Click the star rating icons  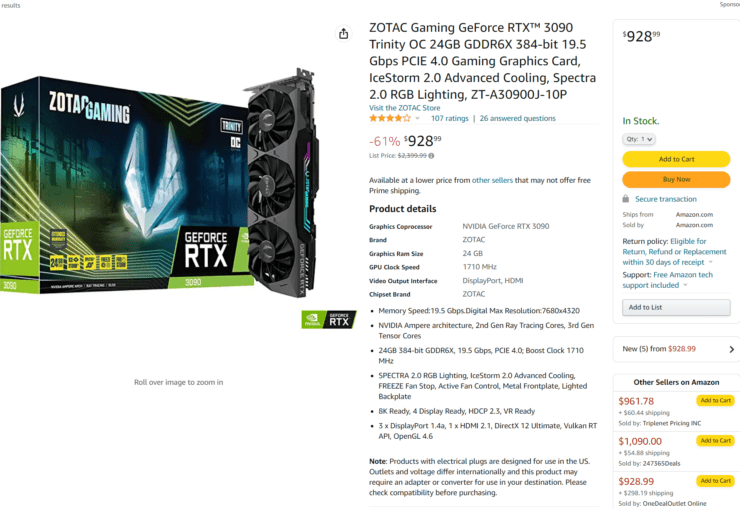click(x=390, y=118)
